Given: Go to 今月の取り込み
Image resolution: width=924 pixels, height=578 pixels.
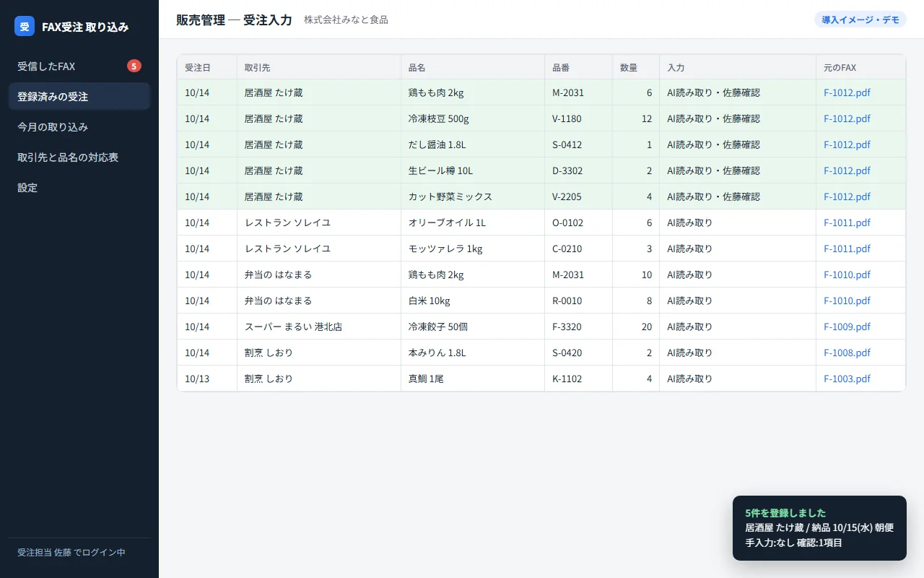Looking at the screenshot, I should tap(79, 126).
